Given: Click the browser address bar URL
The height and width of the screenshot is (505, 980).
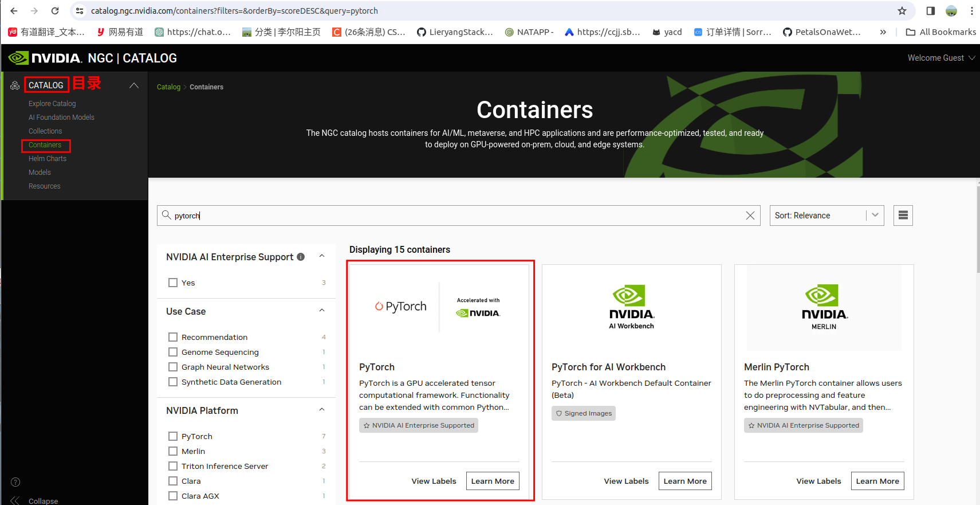Looking at the screenshot, I should (x=234, y=11).
